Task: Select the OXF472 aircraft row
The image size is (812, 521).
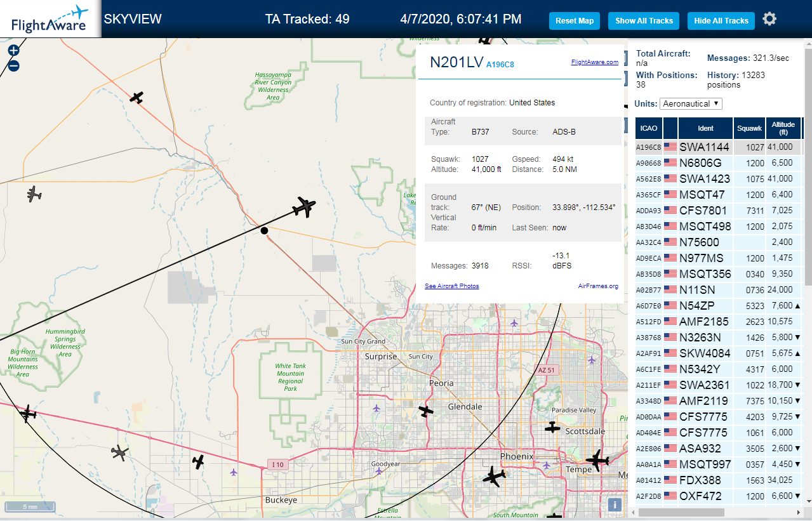Action: tap(719, 496)
